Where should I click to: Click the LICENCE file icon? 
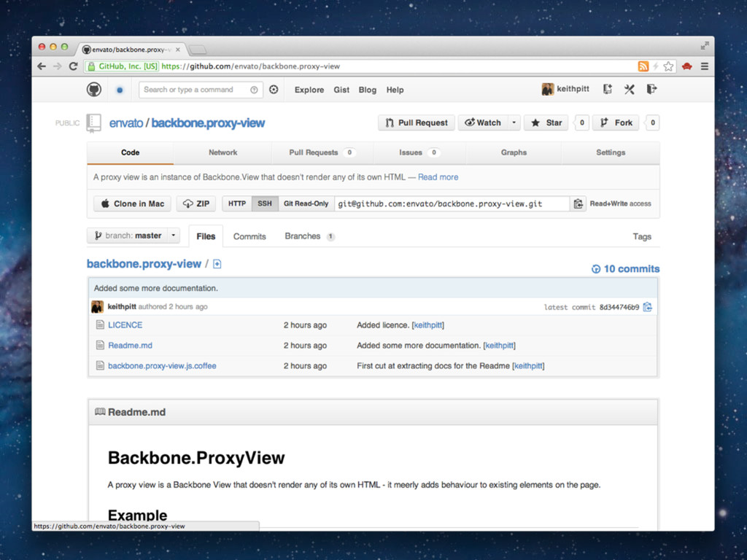100,324
